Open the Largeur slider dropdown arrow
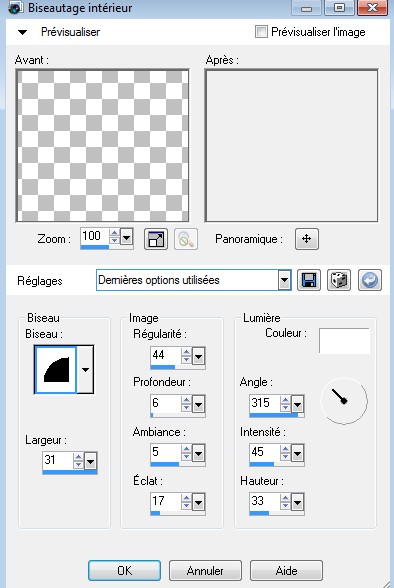 tap(90, 461)
